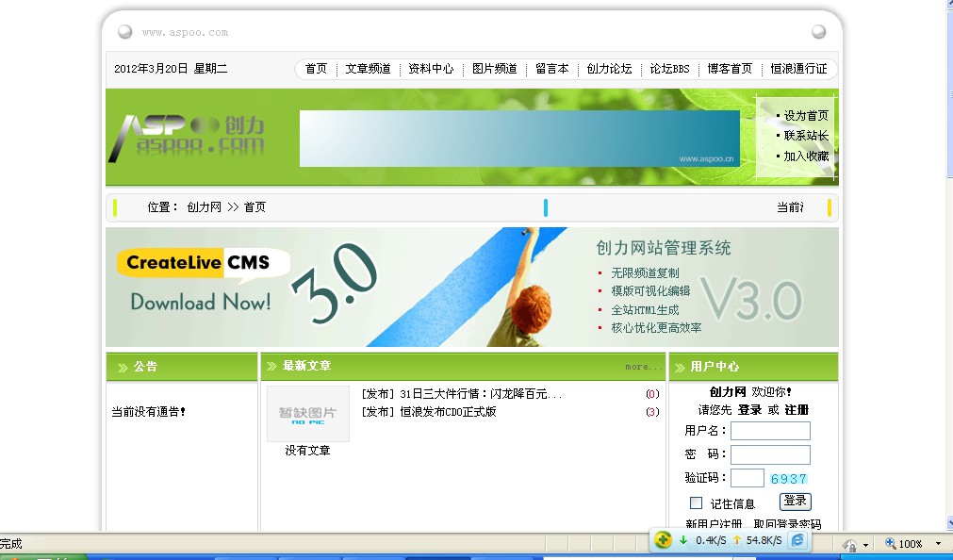Click the 用户名 username input field
953x560 pixels.
point(770,431)
